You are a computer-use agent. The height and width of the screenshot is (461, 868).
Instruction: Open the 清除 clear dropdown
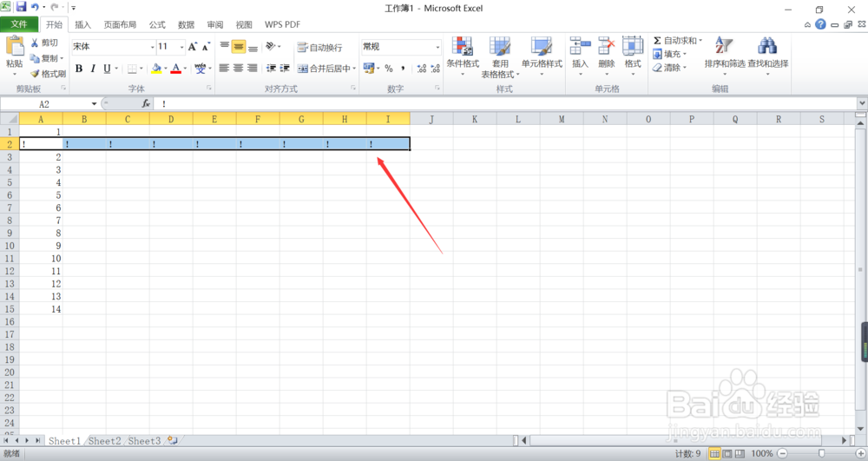(669, 68)
